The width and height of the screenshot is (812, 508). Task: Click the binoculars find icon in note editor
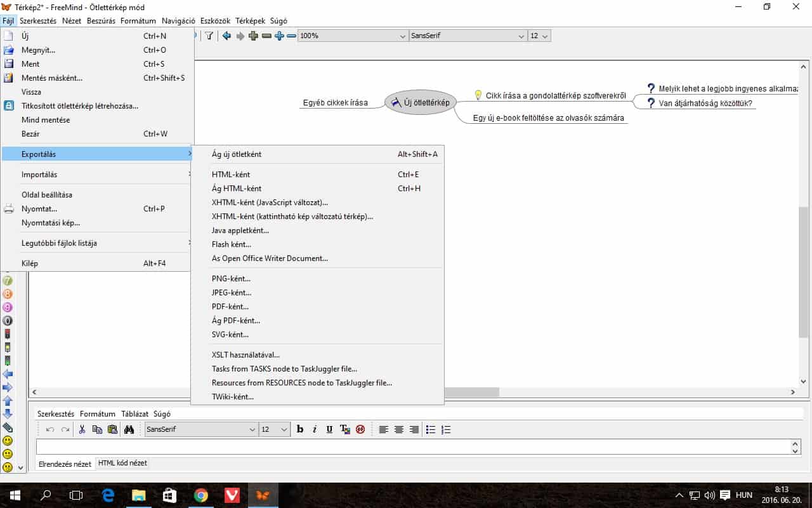[129, 429]
